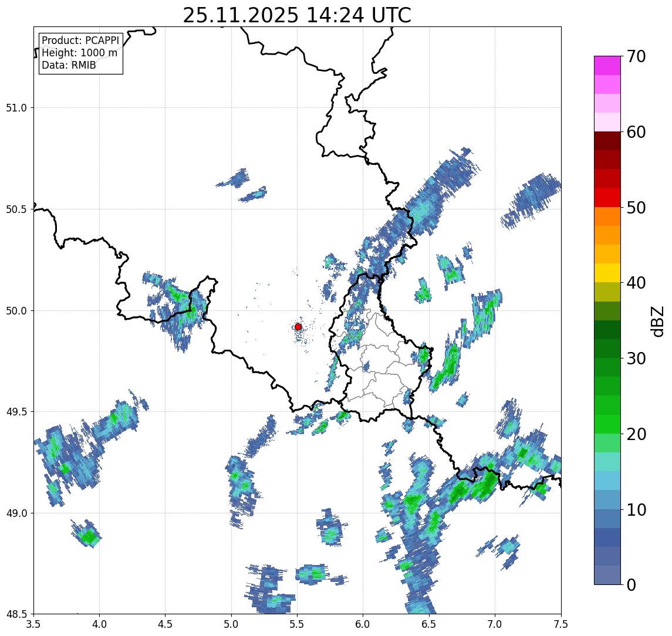Pick the bottom slate-blue colorbar segment at 0
The height and width of the screenshot is (636, 672).
(x=607, y=575)
